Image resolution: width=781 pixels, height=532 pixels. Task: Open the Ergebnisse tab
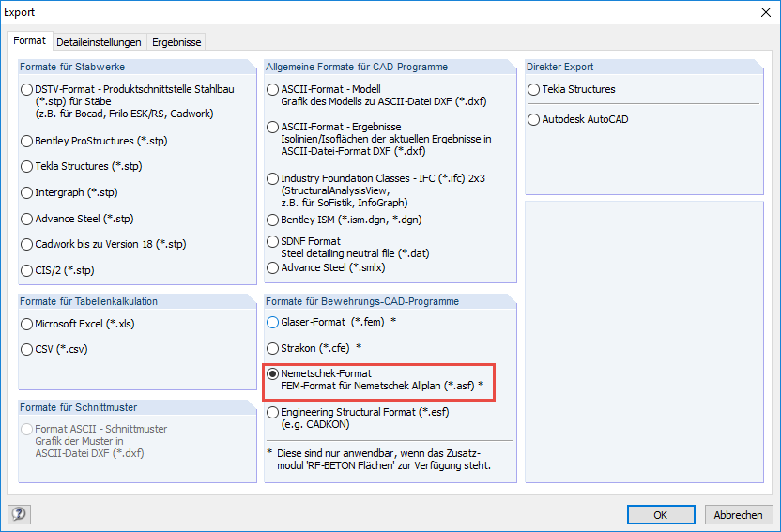[x=177, y=42]
